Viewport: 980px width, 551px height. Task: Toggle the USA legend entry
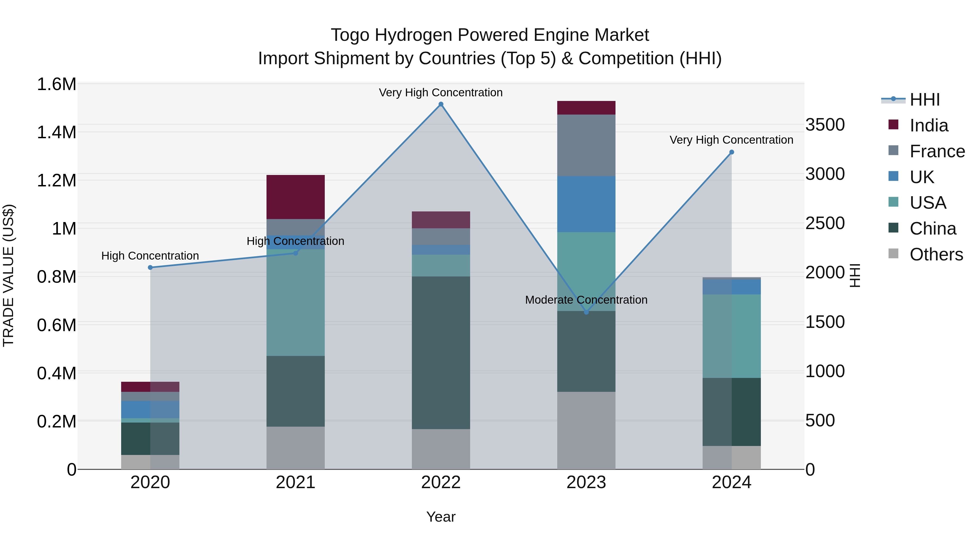(917, 203)
